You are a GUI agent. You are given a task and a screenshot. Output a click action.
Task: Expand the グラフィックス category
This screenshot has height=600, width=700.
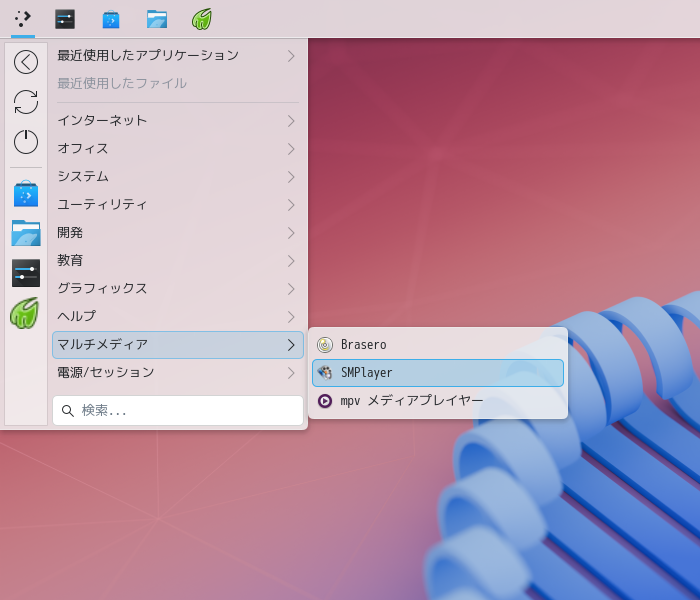178,288
